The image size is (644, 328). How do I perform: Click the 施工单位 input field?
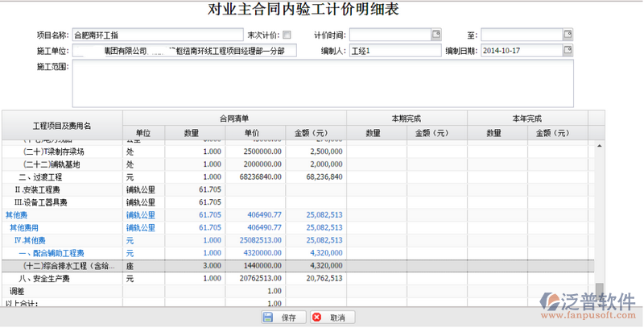coord(184,50)
